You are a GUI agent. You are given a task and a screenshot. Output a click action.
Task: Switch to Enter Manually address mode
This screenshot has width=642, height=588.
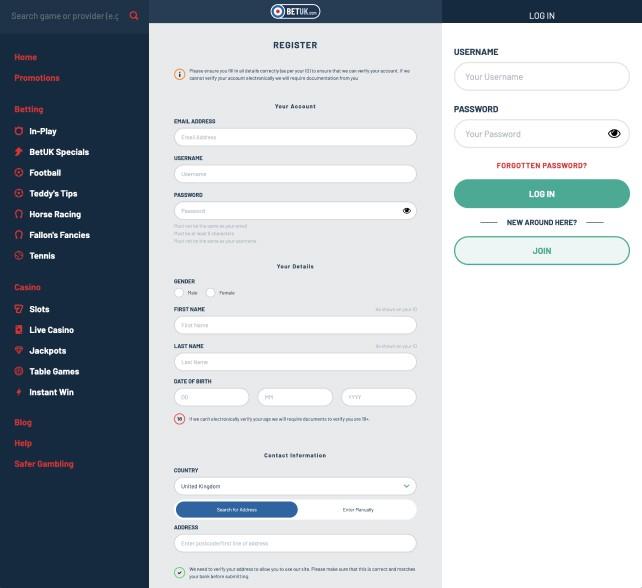pos(358,510)
